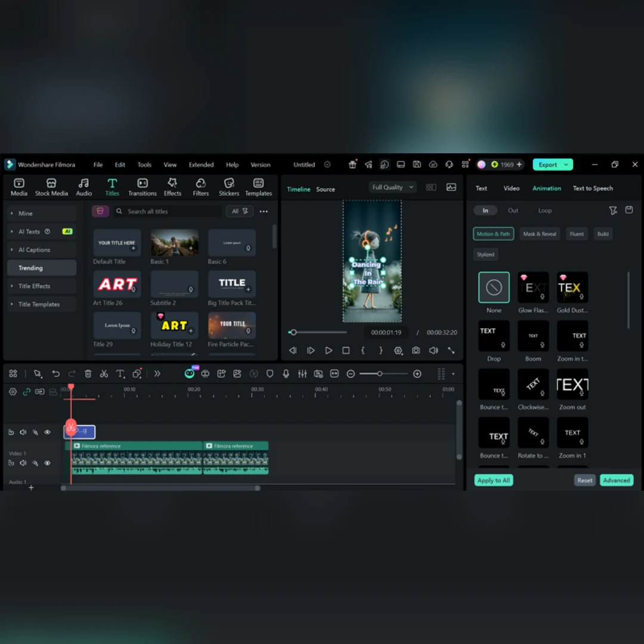Click the AI copilot face icon
644x644 pixels.
tap(190, 373)
